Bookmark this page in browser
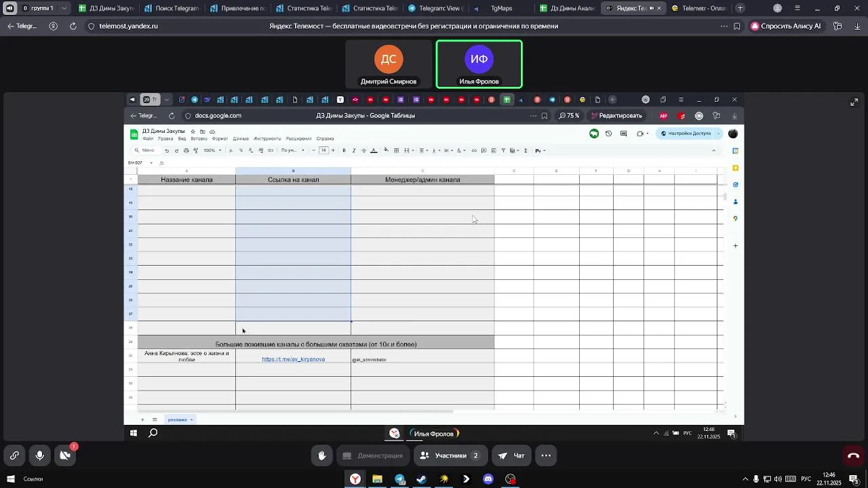Image resolution: width=868 pixels, height=488 pixels. (x=737, y=26)
